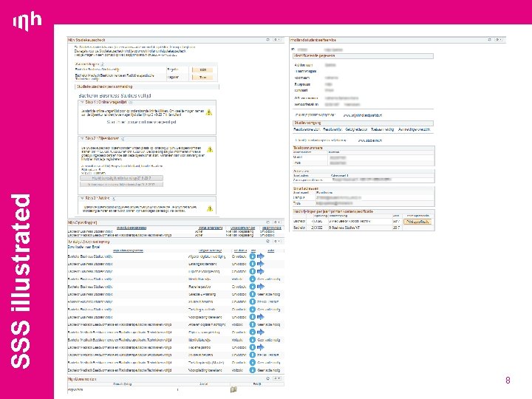
Task: Open info icon in first task list row
Action: [253, 256]
